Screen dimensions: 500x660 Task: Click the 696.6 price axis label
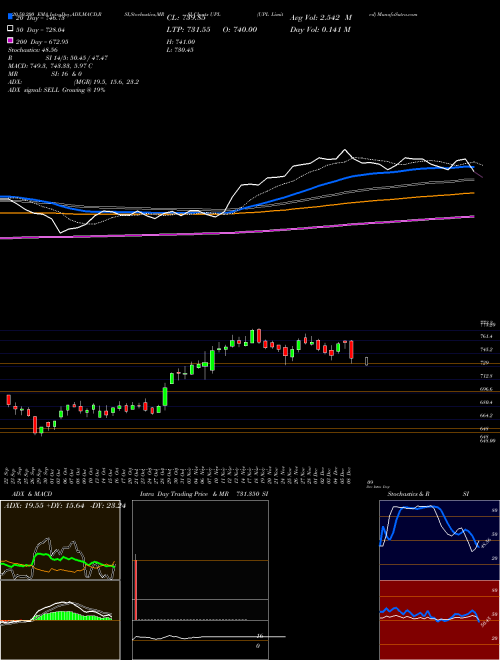(486, 389)
